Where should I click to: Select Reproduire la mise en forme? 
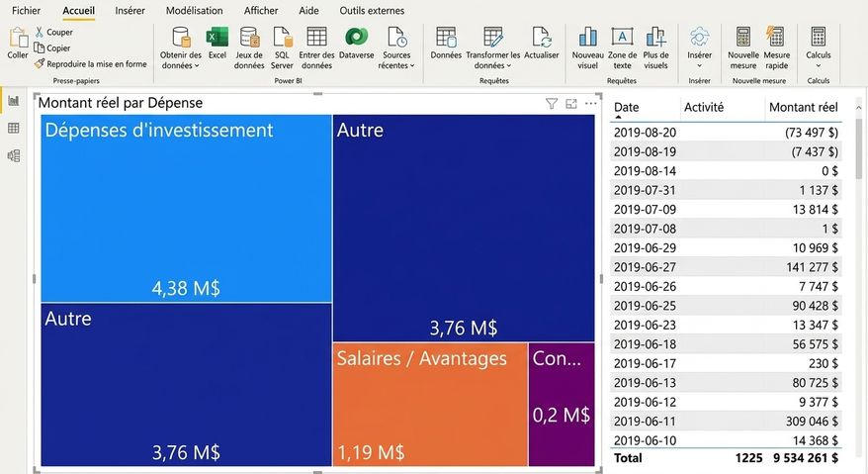point(91,63)
